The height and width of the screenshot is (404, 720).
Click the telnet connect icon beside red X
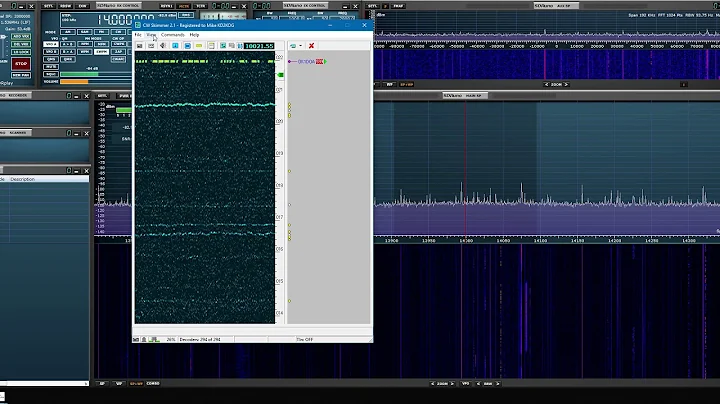(x=293, y=46)
